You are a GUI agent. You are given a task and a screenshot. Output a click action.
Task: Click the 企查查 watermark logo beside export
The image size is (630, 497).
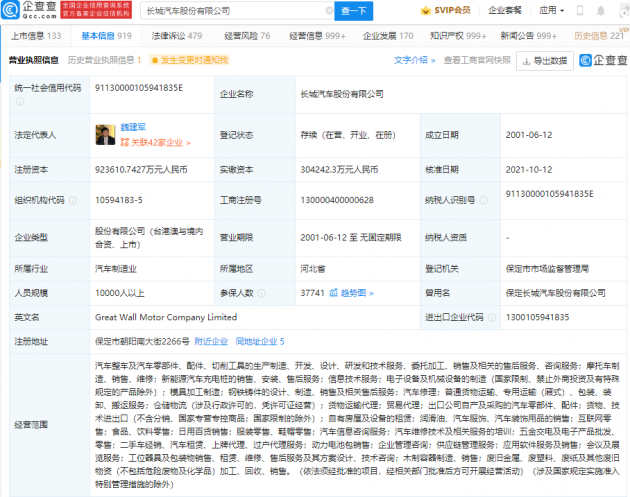pyautogui.click(x=603, y=60)
